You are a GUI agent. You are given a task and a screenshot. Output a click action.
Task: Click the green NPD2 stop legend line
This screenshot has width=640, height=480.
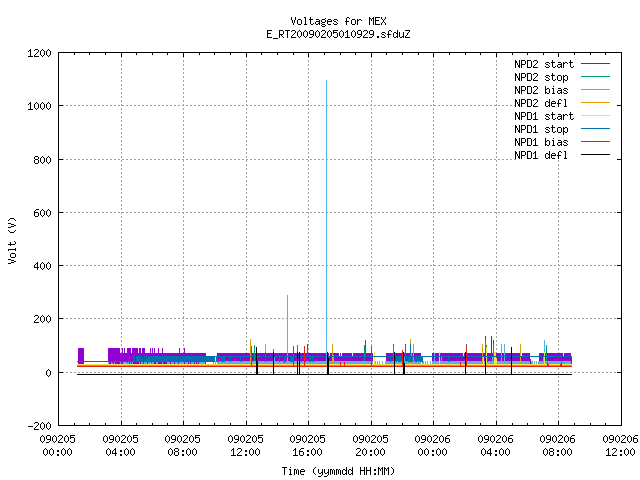595,77
